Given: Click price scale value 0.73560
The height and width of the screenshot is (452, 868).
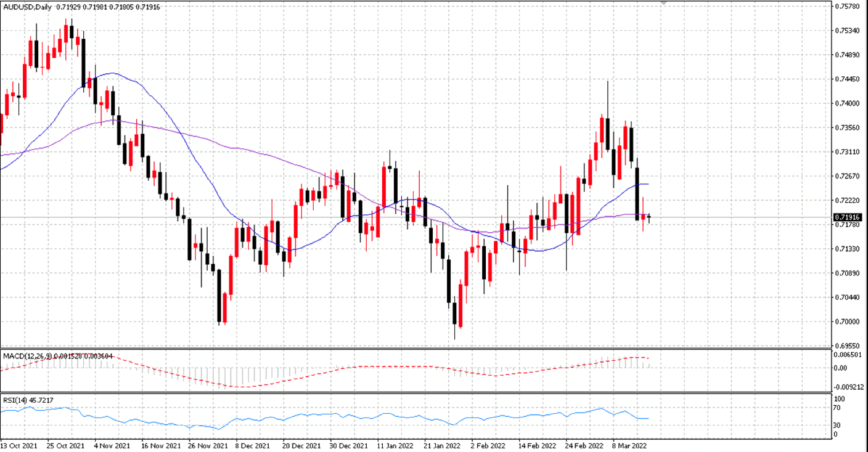Looking at the screenshot, I should [x=848, y=127].
